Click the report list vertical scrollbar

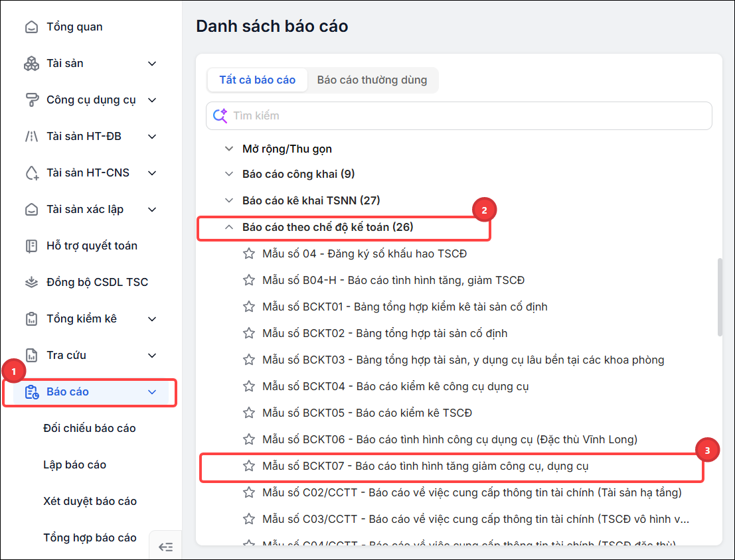tap(720, 297)
